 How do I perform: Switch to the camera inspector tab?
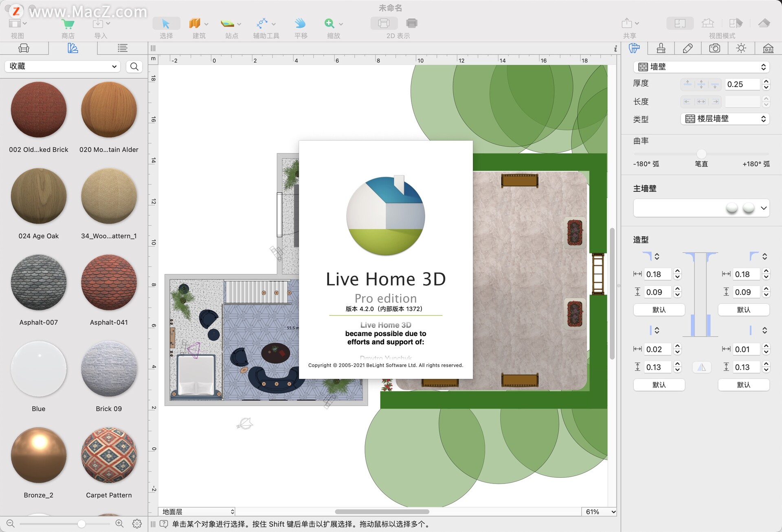(715, 48)
